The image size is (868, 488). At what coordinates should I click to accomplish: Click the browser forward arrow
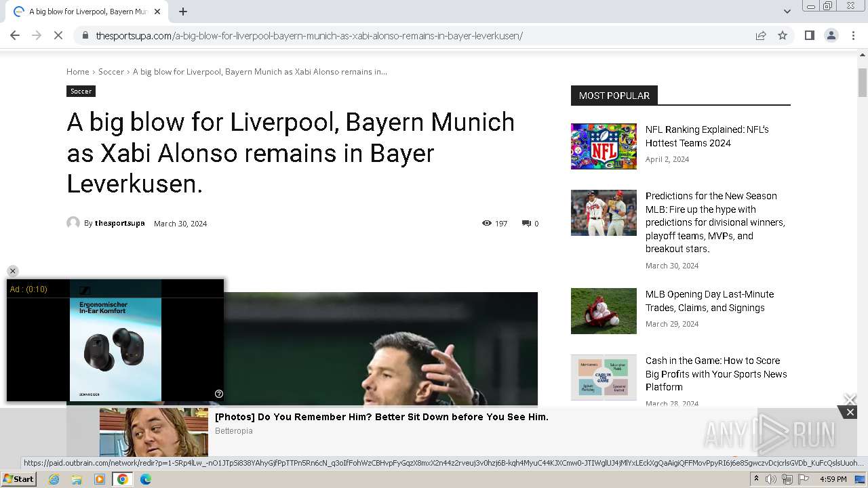tap(37, 35)
